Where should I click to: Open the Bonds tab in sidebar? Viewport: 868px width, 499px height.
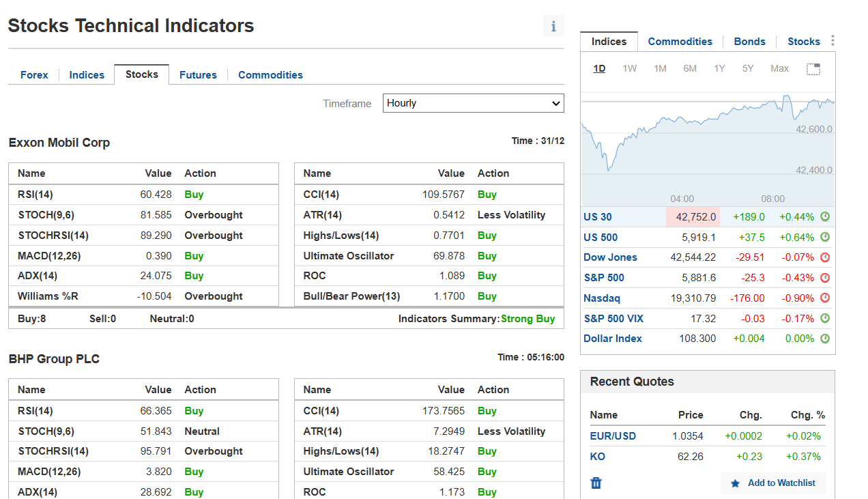[x=750, y=42]
